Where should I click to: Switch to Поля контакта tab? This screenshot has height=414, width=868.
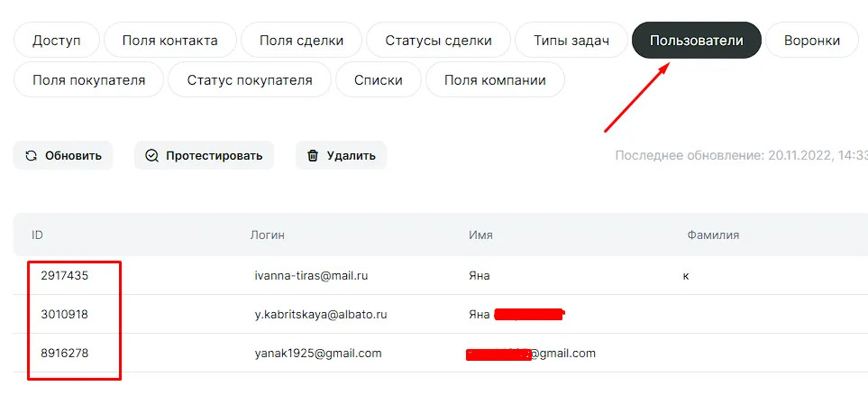[169, 41]
